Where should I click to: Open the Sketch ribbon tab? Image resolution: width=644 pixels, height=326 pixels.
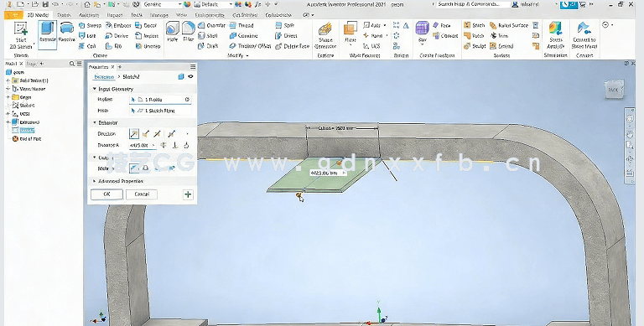coord(64,15)
